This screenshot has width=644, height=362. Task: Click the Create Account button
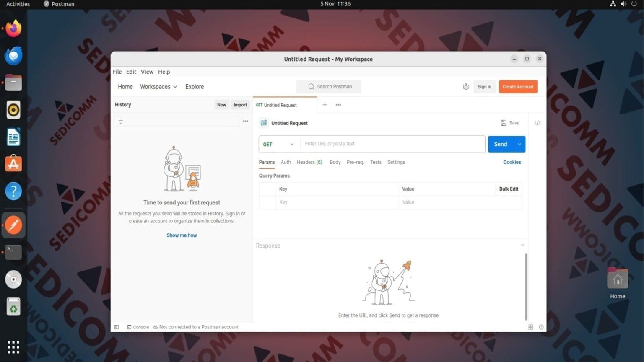coord(518,87)
